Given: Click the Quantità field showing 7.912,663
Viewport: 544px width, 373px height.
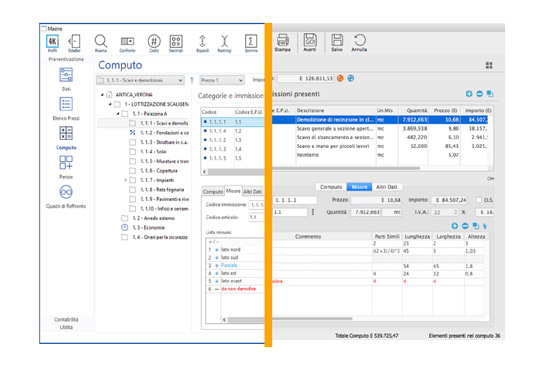Looking at the screenshot, I should (x=366, y=212).
